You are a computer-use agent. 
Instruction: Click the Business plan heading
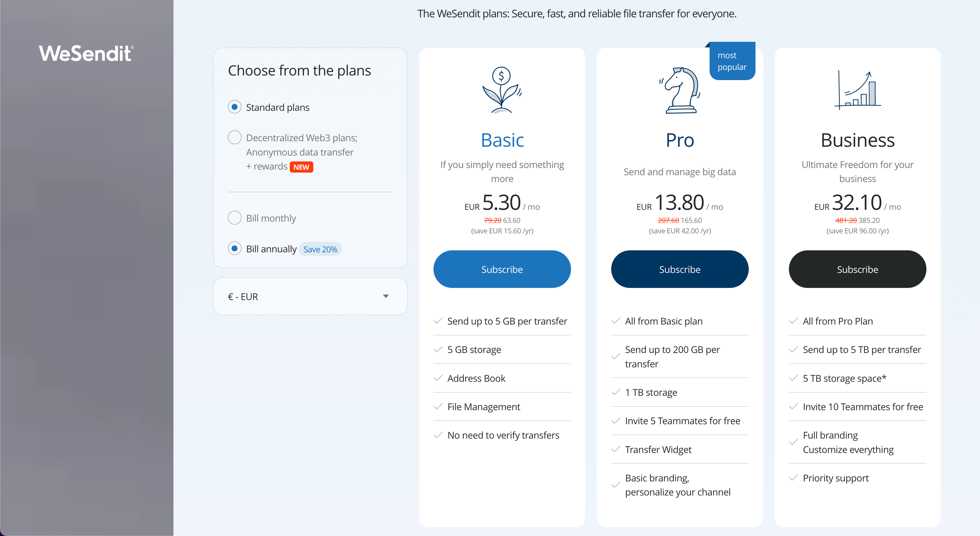(857, 140)
